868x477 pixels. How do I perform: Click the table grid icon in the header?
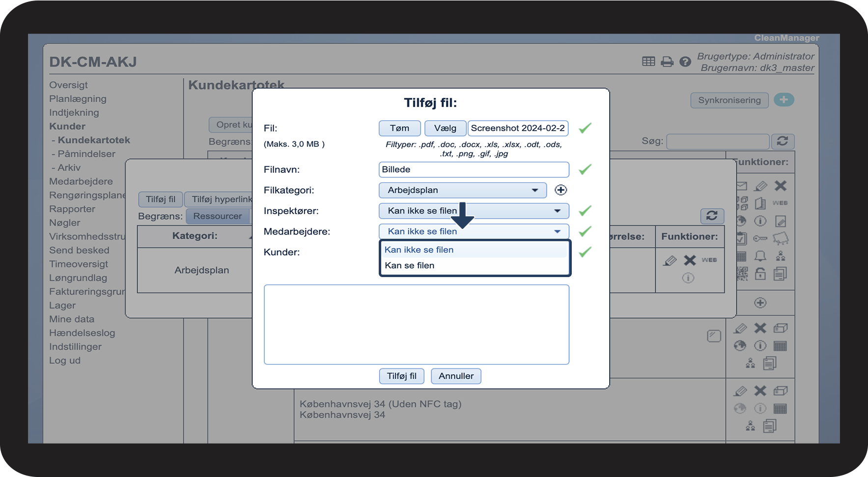(648, 61)
